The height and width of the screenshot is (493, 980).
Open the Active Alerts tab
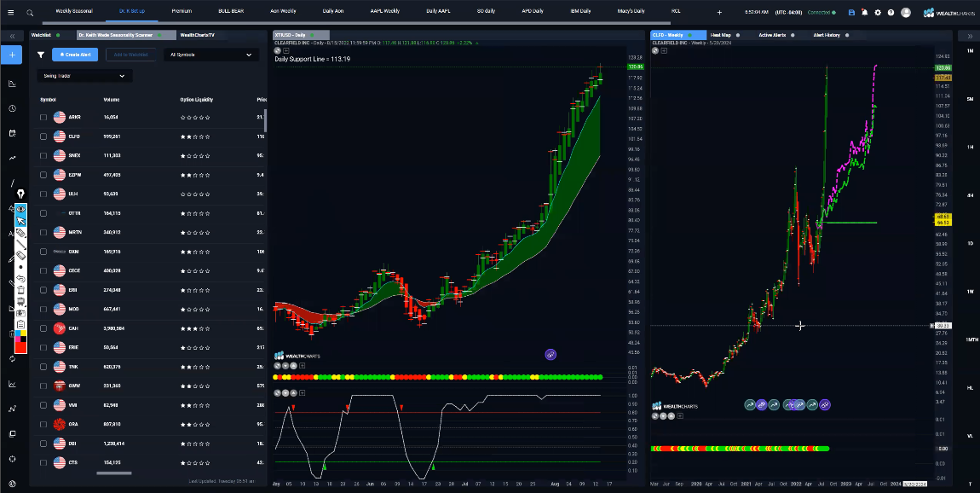click(773, 35)
